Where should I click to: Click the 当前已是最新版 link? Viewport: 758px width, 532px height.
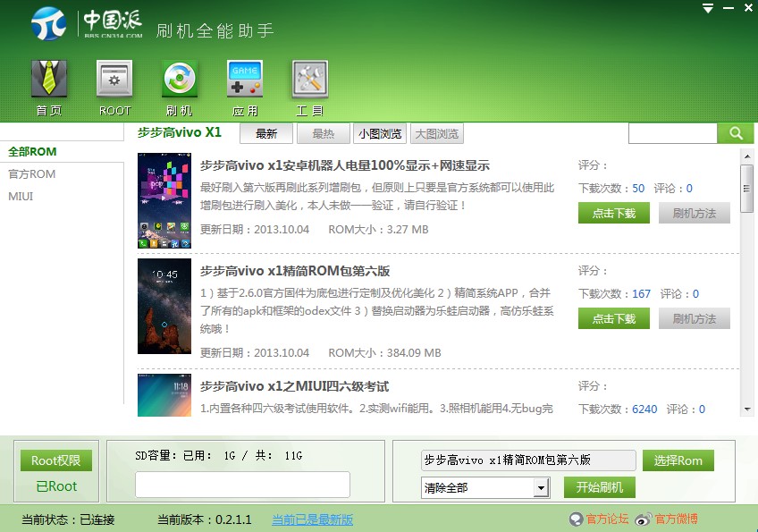312,519
